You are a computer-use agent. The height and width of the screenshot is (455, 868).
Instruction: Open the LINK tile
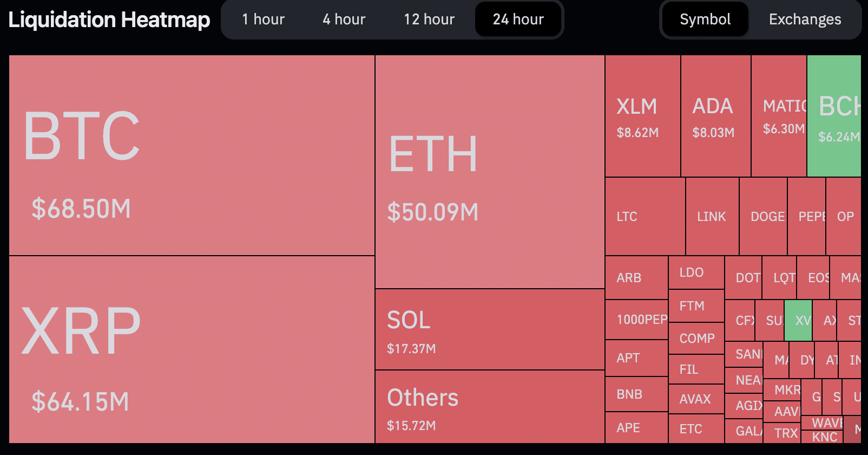tap(712, 217)
